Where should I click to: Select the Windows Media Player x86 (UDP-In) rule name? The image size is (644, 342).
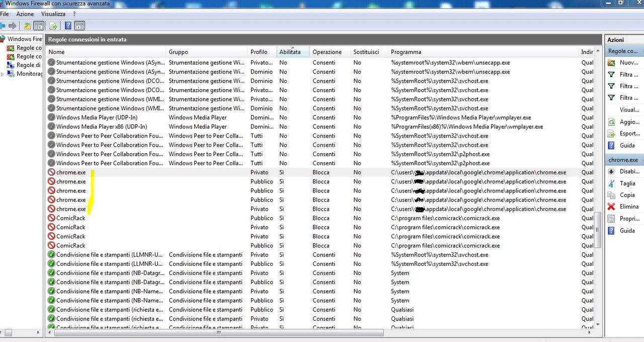[102, 126]
